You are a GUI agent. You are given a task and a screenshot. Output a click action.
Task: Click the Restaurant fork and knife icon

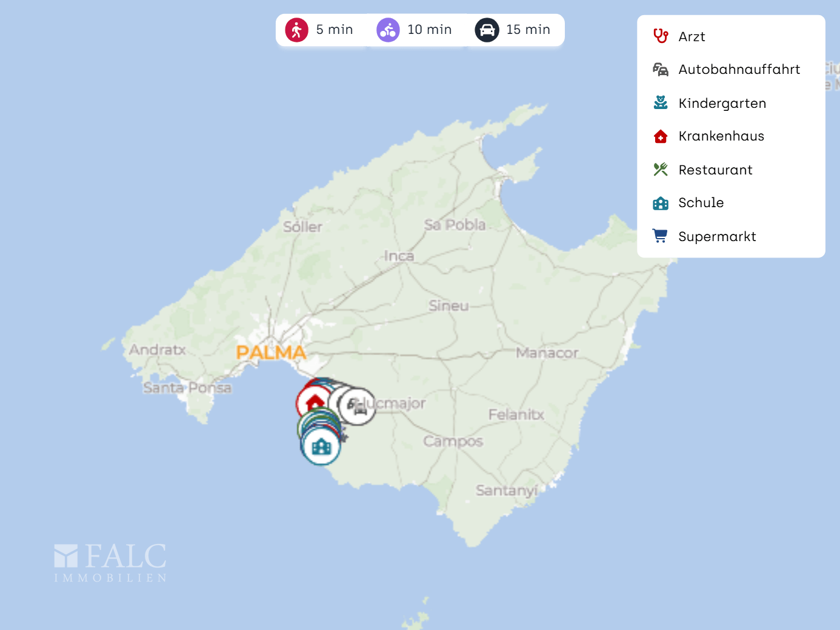click(661, 170)
